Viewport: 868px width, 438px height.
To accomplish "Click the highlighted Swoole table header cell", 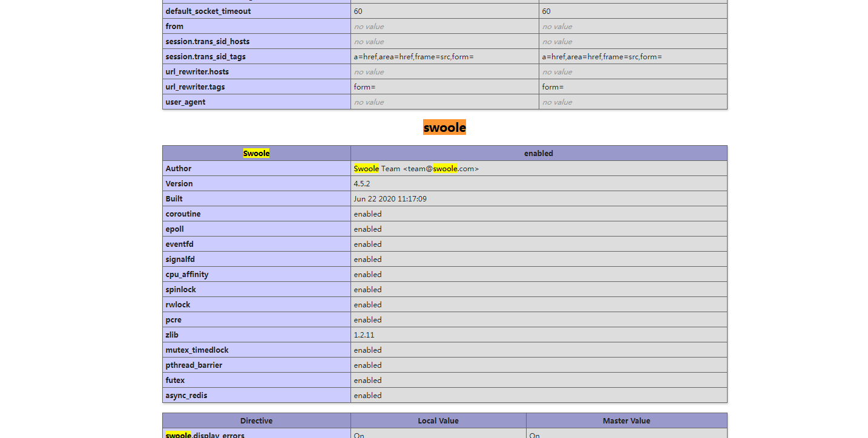I will [x=256, y=154].
